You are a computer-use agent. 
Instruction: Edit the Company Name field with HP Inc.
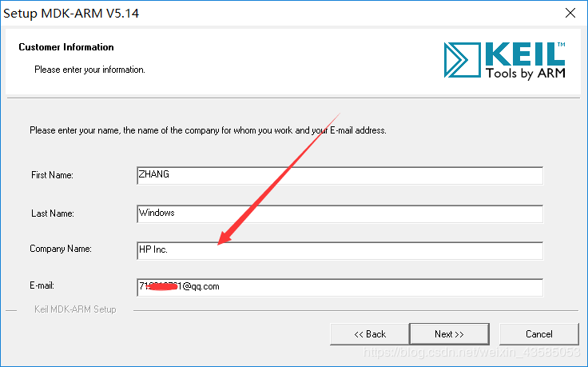point(340,250)
